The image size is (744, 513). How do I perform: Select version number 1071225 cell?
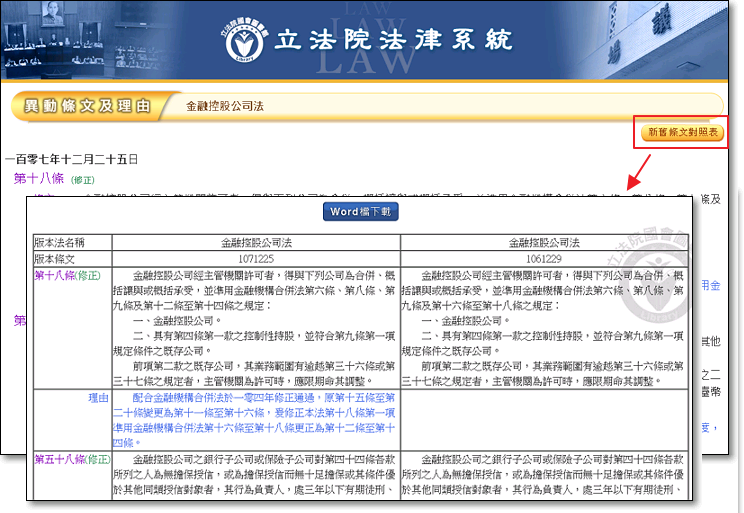point(255,258)
